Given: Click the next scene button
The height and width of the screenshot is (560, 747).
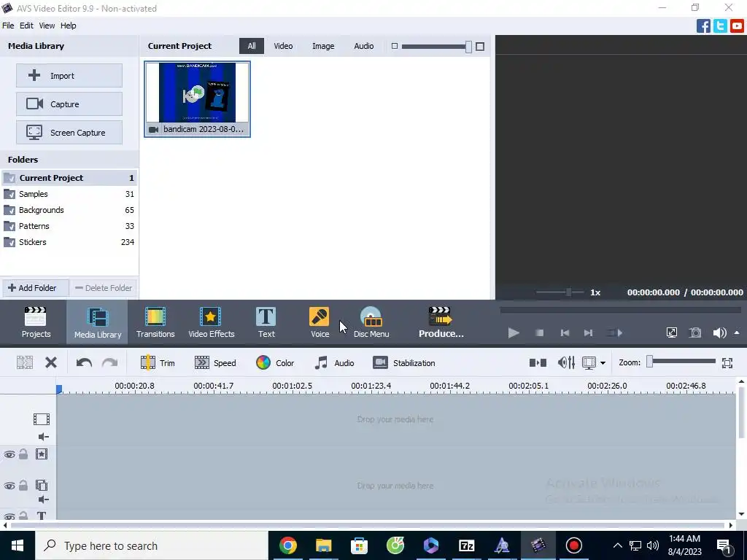Looking at the screenshot, I should (614, 332).
